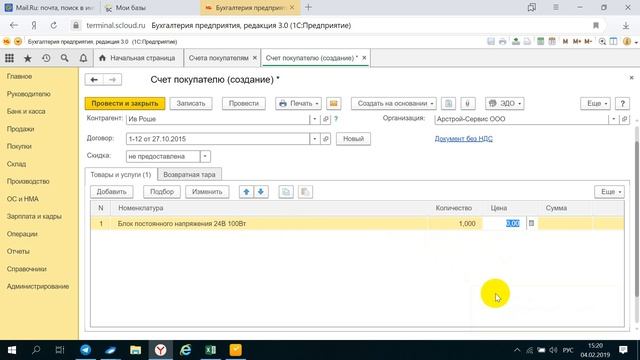Close the Счет покупателю (создание) tab

tap(364, 58)
